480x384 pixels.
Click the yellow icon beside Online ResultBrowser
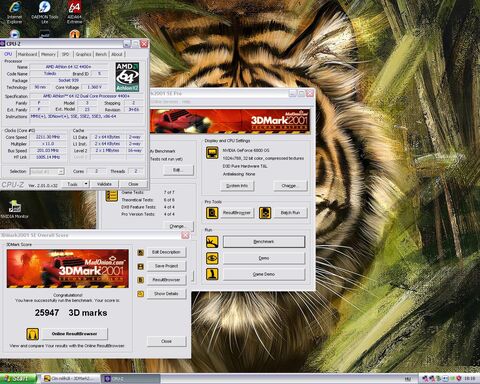coord(32,334)
